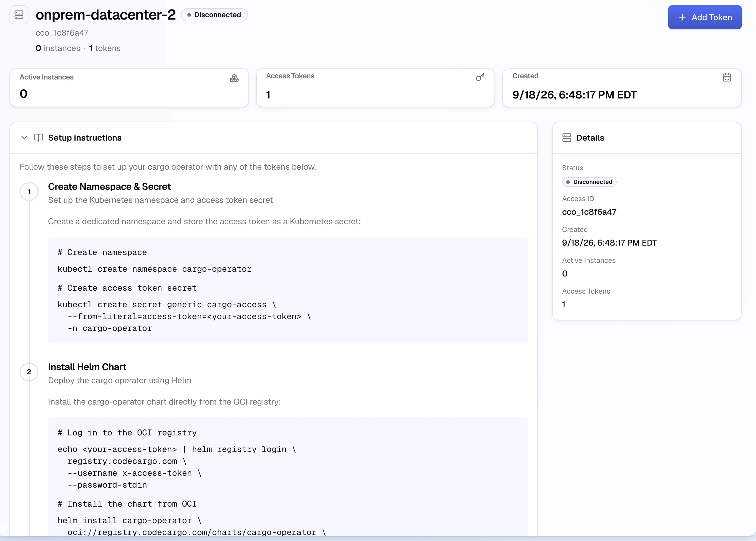Viewport: 756px width, 541px height.
Task: Click the Details panel heading text
Action: [590, 138]
